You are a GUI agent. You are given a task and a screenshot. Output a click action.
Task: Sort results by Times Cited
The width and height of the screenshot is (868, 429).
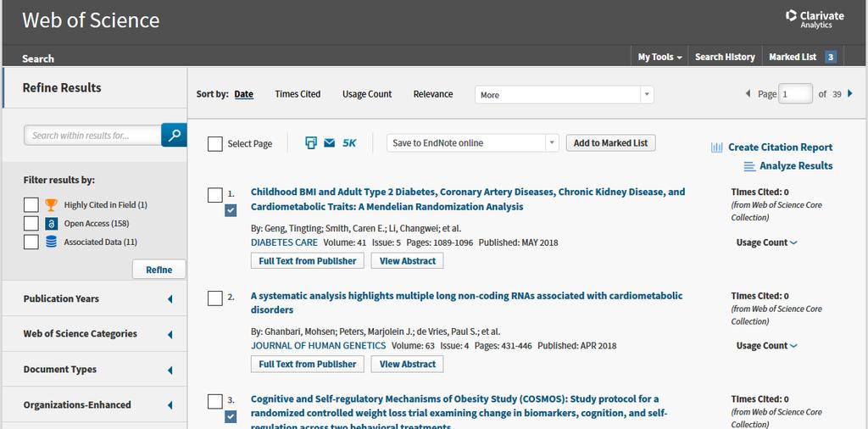point(298,94)
